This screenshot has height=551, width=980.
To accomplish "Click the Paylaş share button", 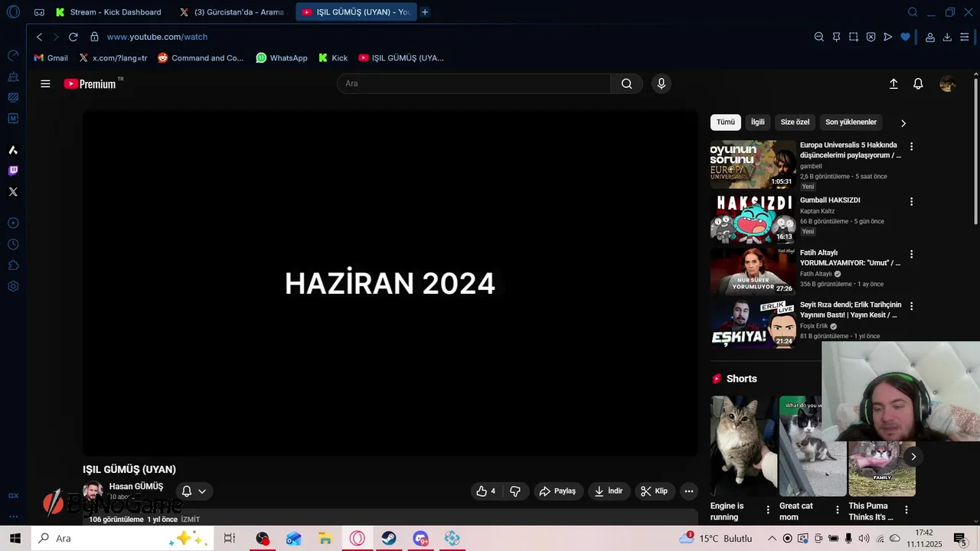I will [x=557, y=491].
